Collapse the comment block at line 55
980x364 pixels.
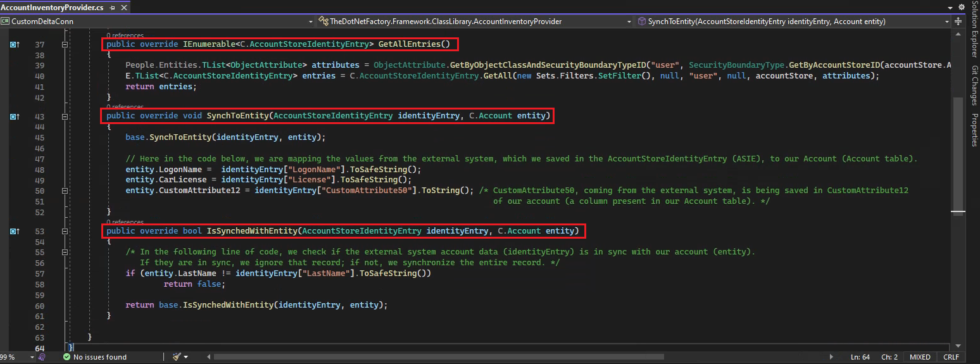65,252
